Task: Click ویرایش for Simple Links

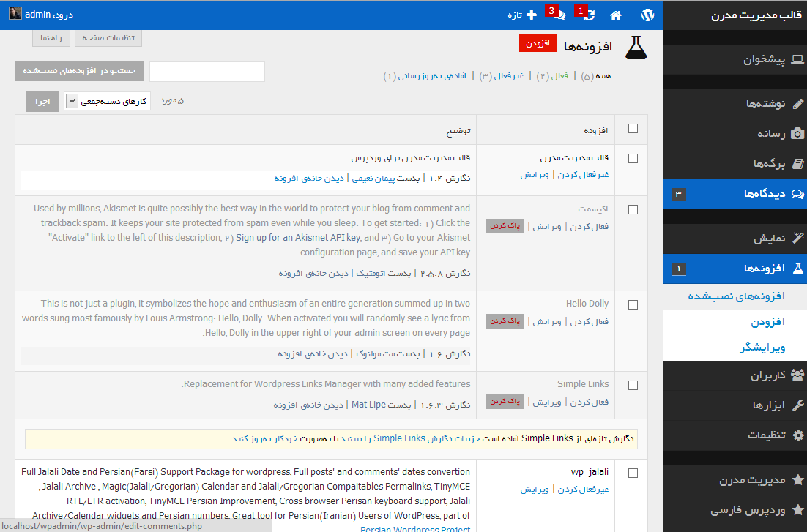Action: point(546,402)
